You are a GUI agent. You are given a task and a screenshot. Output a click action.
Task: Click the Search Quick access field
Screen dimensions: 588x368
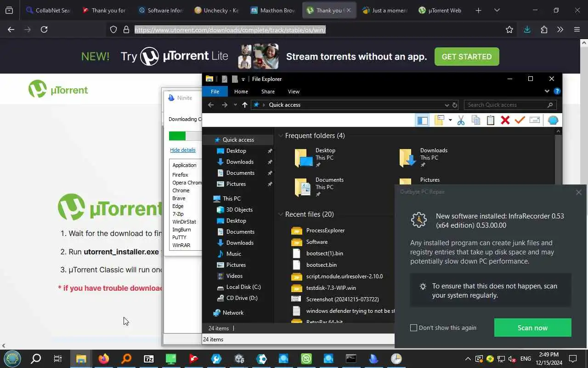pyautogui.click(x=510, y=105)
